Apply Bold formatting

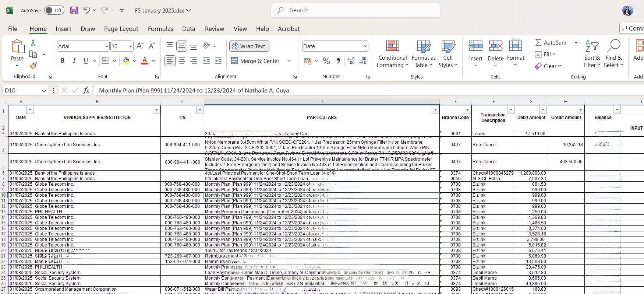(x=63, y=61)
